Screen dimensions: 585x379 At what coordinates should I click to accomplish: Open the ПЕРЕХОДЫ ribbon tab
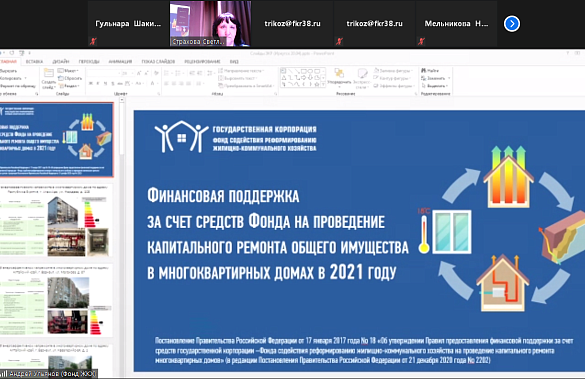click(x=89, y=61)
